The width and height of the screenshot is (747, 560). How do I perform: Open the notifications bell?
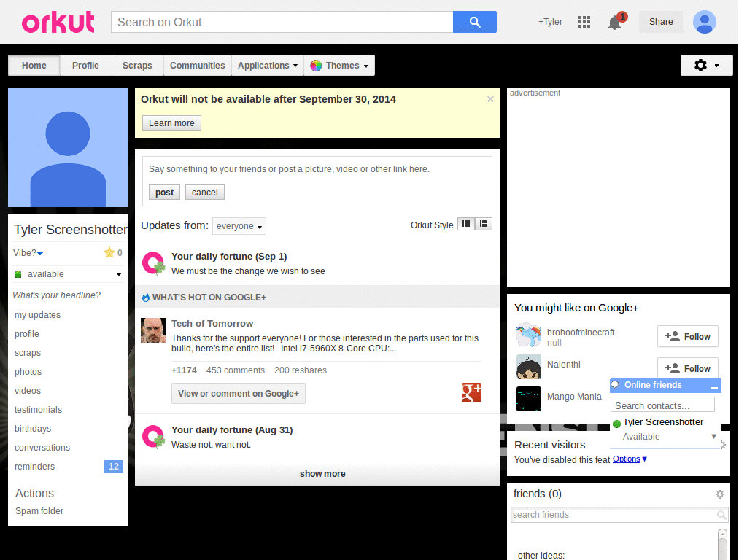pos(615,22)
